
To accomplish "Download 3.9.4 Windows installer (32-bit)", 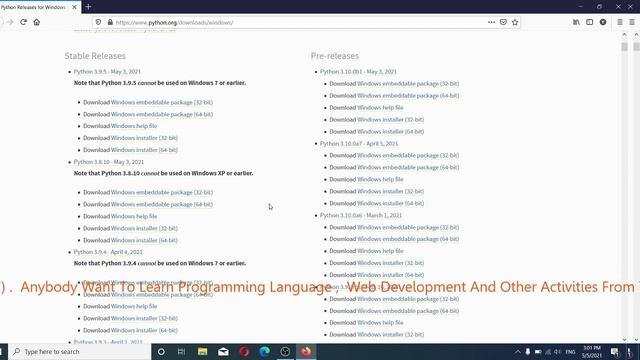I will (x=144, y=318).
